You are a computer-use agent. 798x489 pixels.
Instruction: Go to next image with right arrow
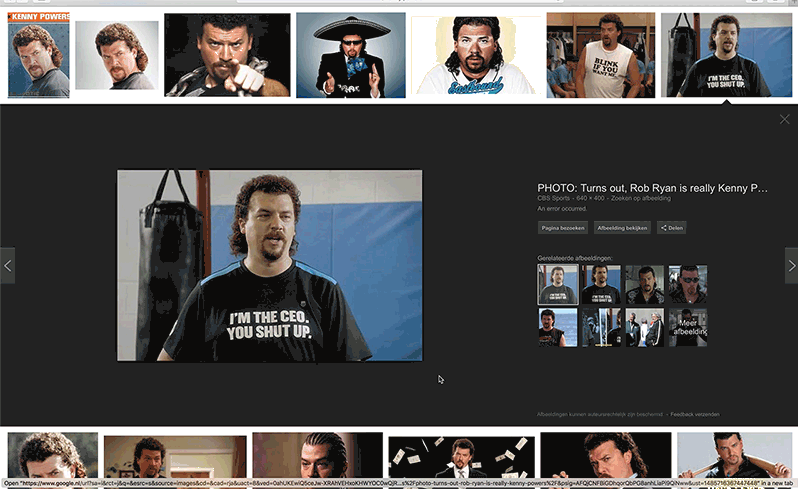(x=791, y=266)
